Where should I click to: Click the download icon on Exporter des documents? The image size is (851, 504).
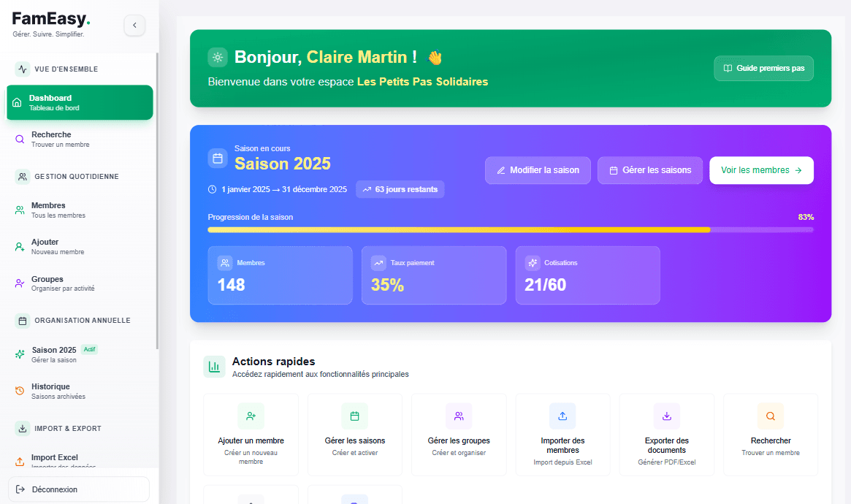tap(666, 416)
